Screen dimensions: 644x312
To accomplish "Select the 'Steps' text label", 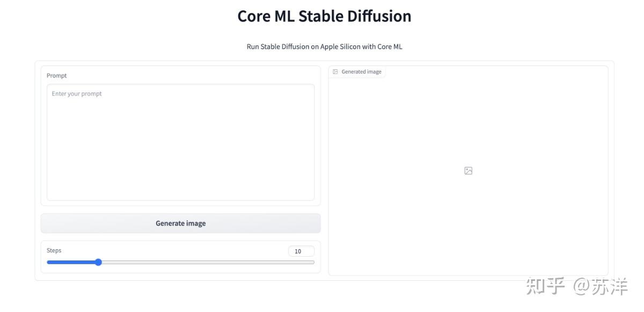I will click(54, 250).
